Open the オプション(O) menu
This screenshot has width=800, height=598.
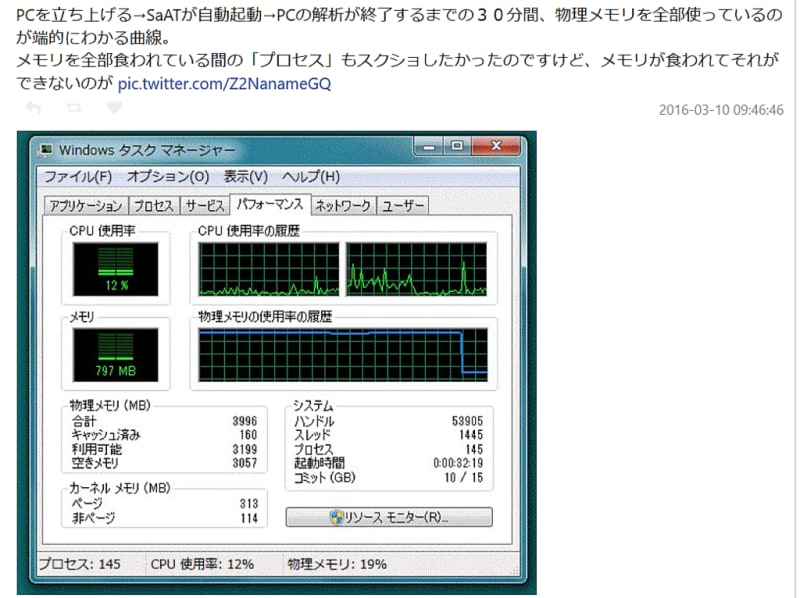(168, 177)
